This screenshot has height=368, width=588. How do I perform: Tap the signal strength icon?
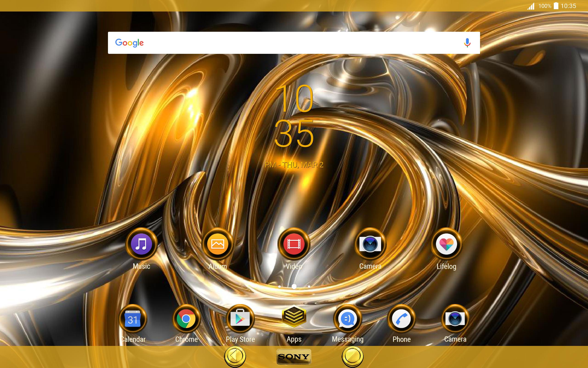[531, 6]
